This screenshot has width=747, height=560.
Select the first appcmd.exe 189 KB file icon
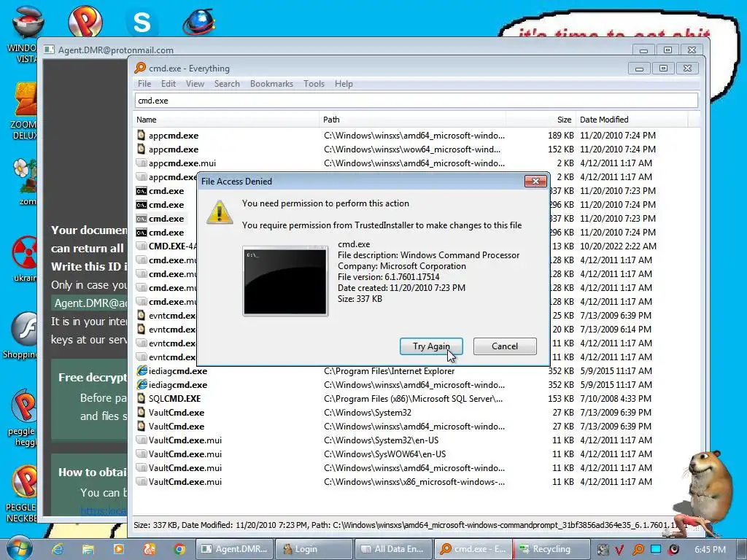141,135
